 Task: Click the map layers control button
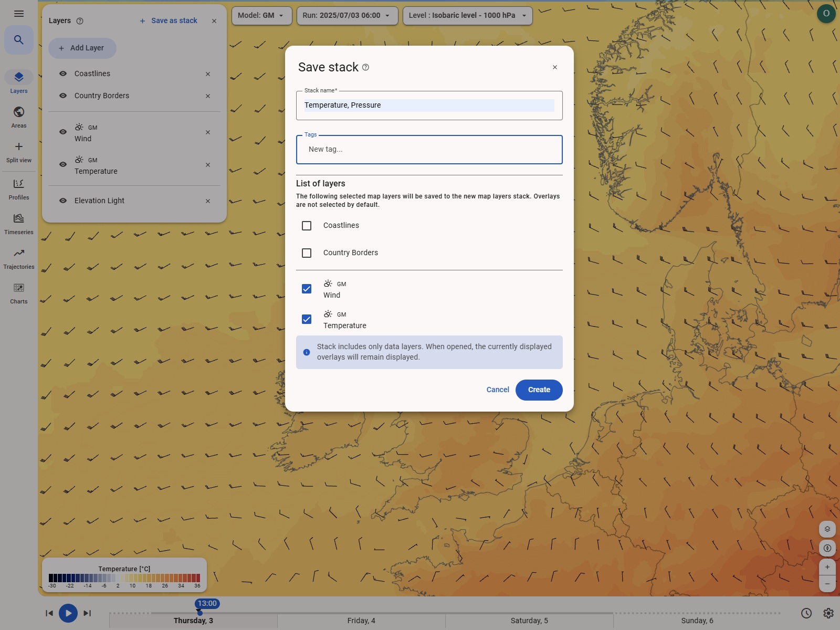(827, 529)
